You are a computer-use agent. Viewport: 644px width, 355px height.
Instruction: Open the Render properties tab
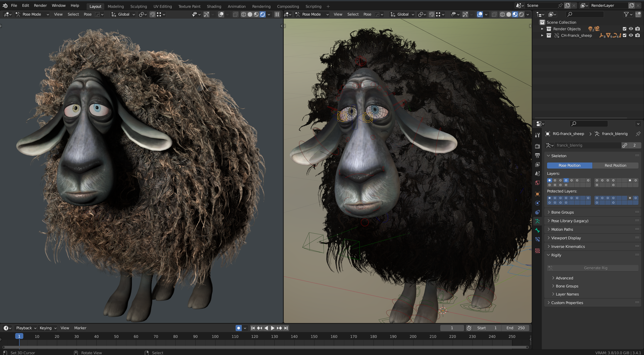point(538,146)
